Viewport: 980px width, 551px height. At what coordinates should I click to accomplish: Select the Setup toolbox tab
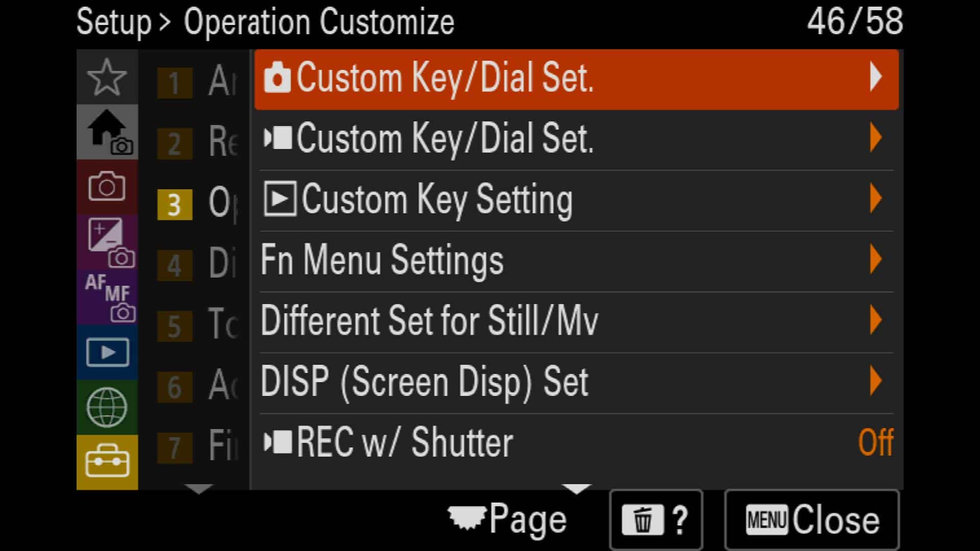107,462
